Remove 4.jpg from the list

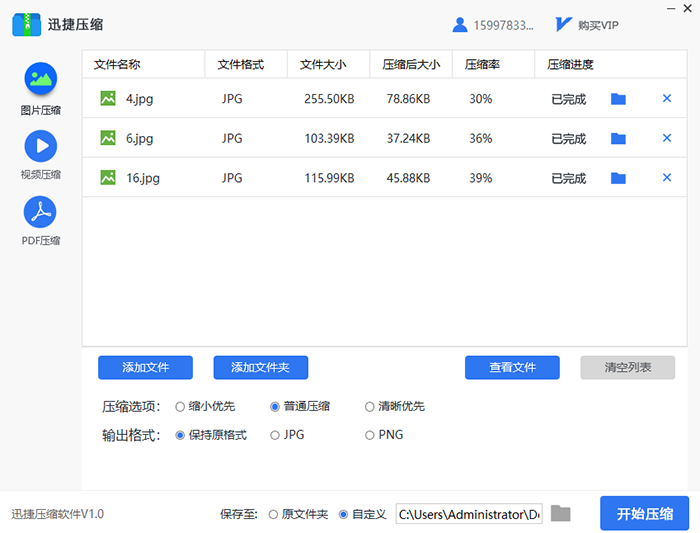point(667,99)
